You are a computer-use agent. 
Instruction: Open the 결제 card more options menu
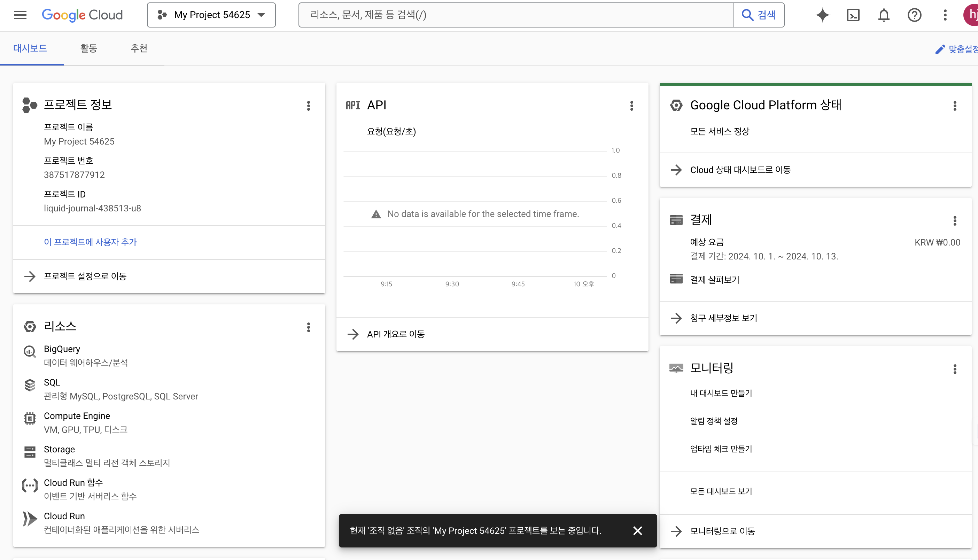955,220
